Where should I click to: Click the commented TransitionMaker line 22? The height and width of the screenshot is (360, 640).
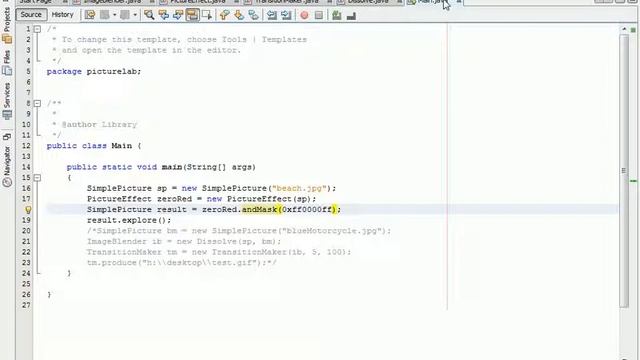(219, 252)
